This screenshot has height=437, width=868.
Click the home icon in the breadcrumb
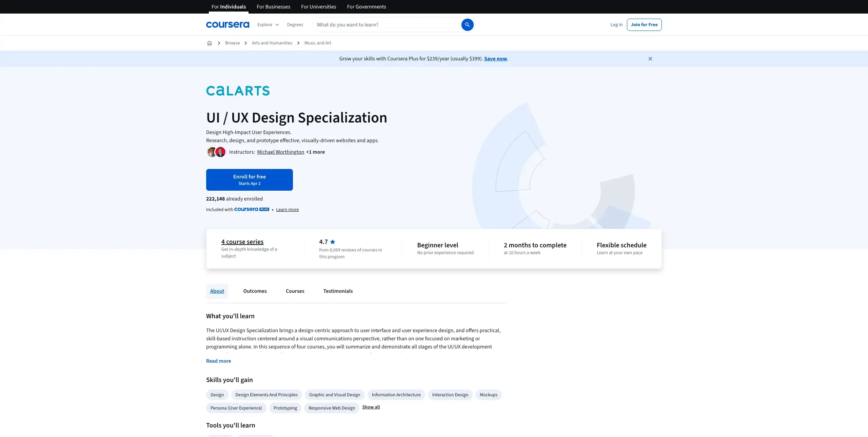(209, 43)
